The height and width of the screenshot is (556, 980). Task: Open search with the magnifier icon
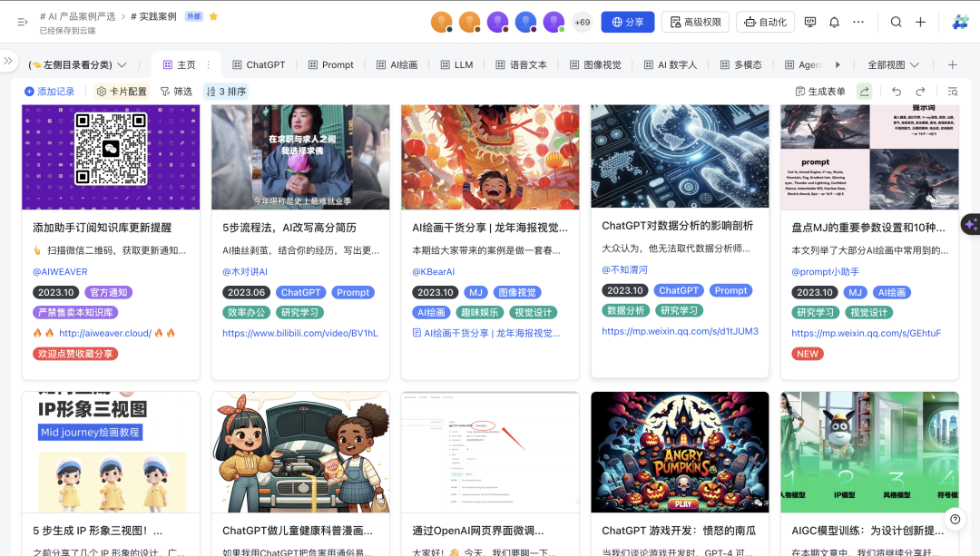896,22
